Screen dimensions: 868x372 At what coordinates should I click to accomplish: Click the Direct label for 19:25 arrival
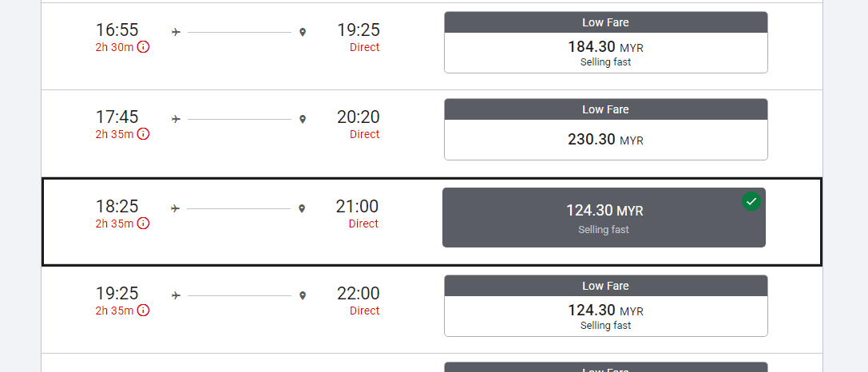(364, 47)
